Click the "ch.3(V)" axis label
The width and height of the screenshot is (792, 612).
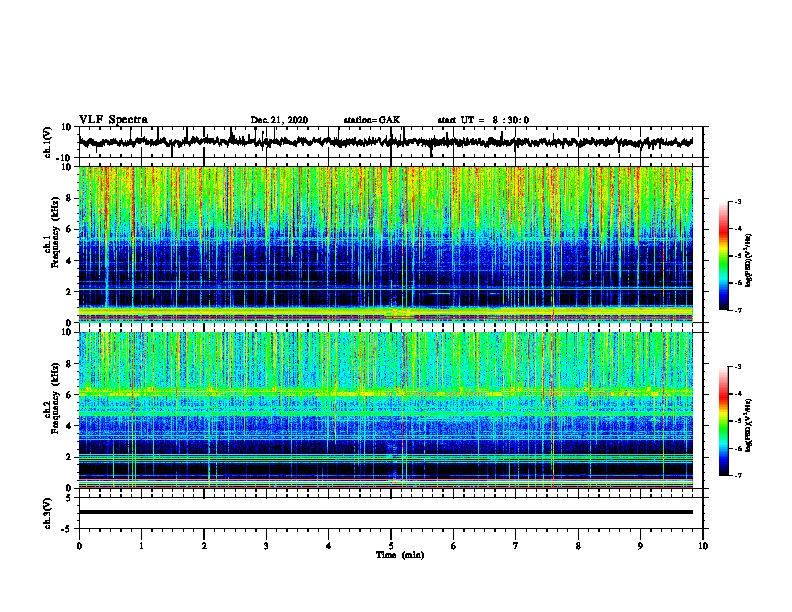[x=48, y=513]
